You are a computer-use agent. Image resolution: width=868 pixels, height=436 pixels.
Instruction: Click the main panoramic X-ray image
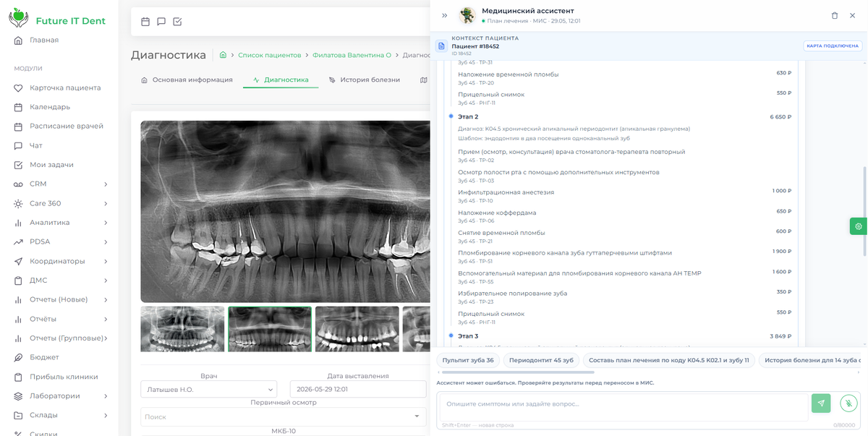[285, 211]
